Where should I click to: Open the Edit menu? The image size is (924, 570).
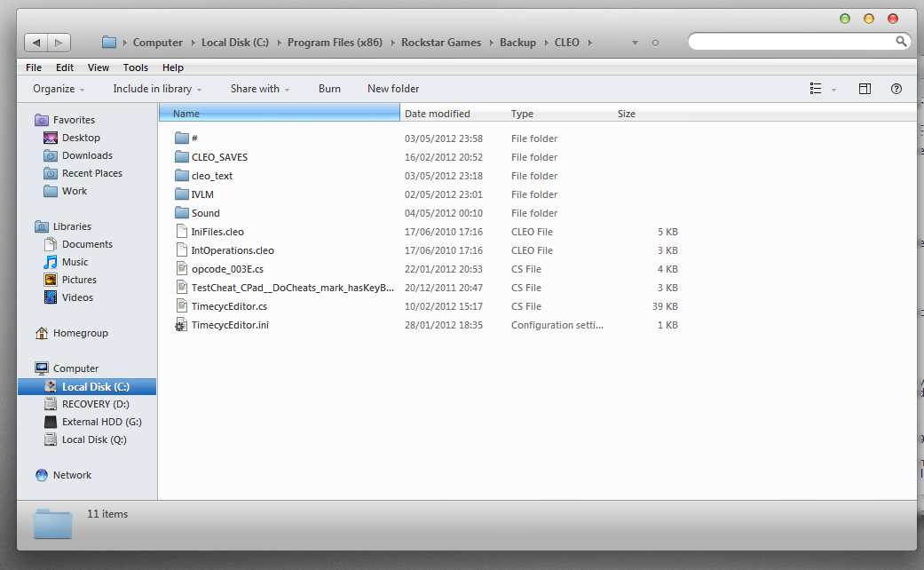(65, 67)
